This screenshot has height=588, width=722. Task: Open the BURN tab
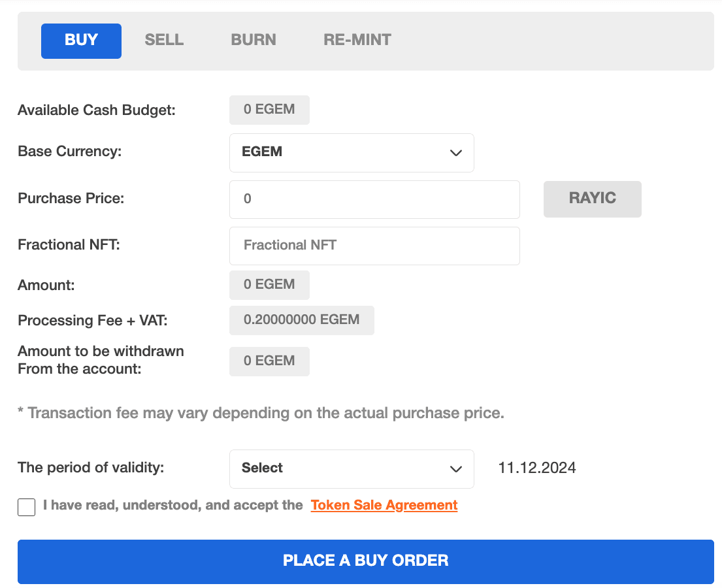(254, 40)
